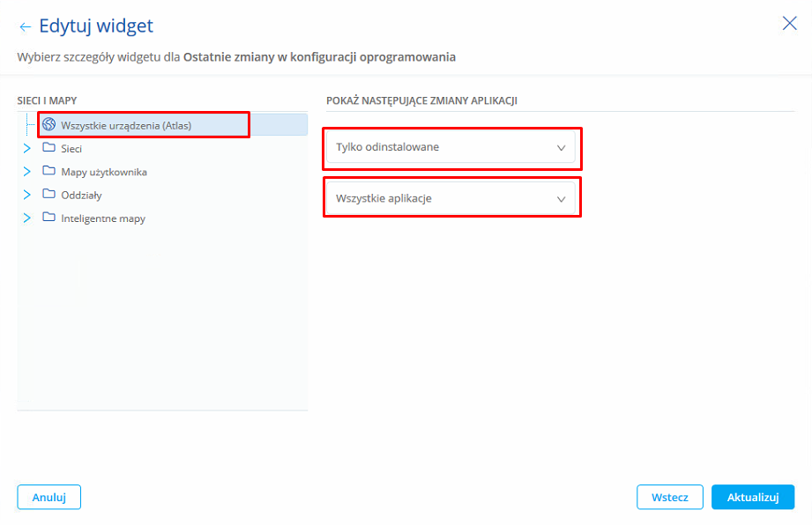The width and height of the screenshot is (812, 525).
Task: Click the Atlas globe icon
Action: pyautogui.click(x=49, y=125)
